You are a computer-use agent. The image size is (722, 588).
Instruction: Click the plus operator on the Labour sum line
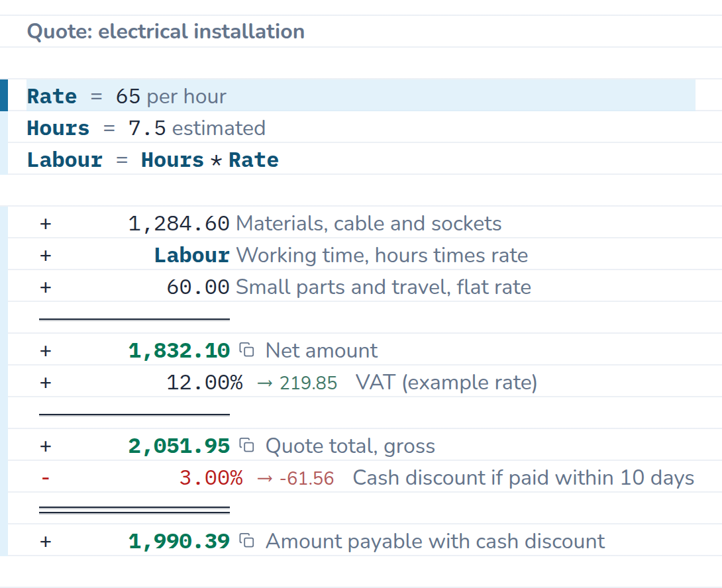(x=46, y=256)
